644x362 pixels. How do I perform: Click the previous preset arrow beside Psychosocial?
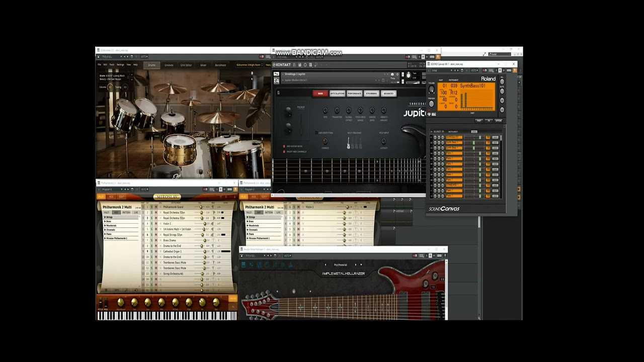pos(326,264)
